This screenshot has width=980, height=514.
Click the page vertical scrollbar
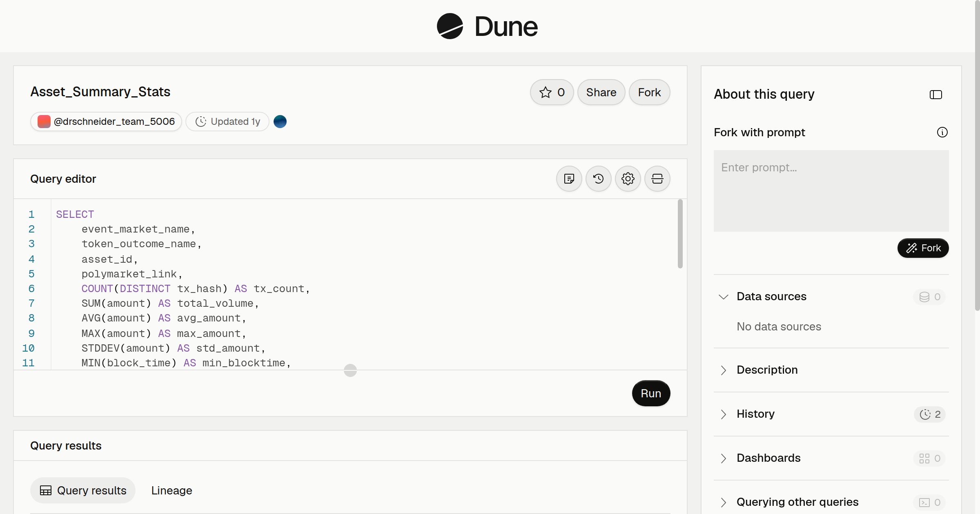click(x=977, y=155)
